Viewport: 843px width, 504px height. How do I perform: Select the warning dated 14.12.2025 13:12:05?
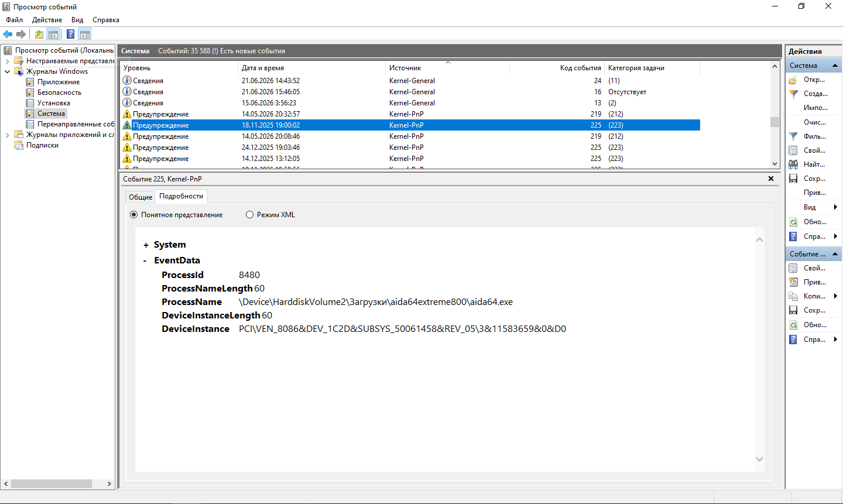coord(410,159)
